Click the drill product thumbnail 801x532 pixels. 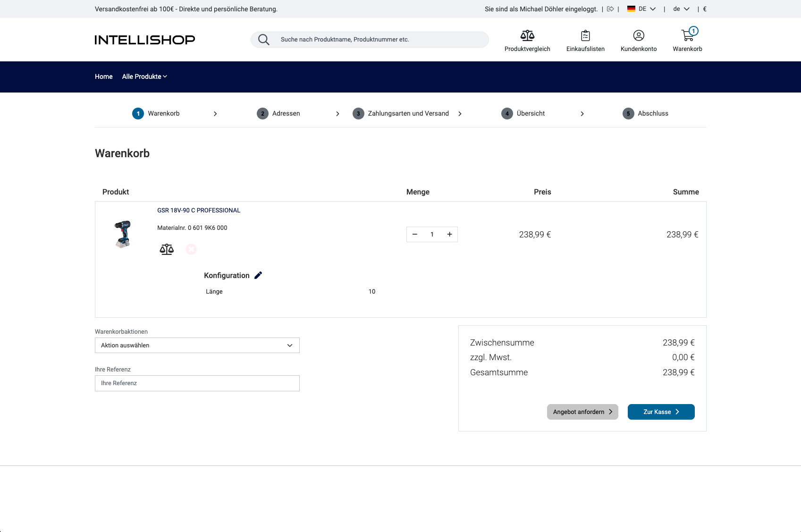[123, 234]
